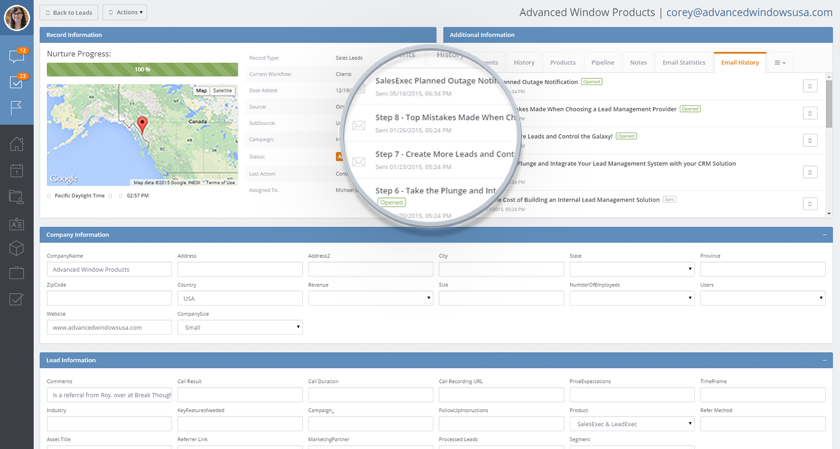Switch to the Notes tab
Screen dimensions: 840x449
coord(638,63)
